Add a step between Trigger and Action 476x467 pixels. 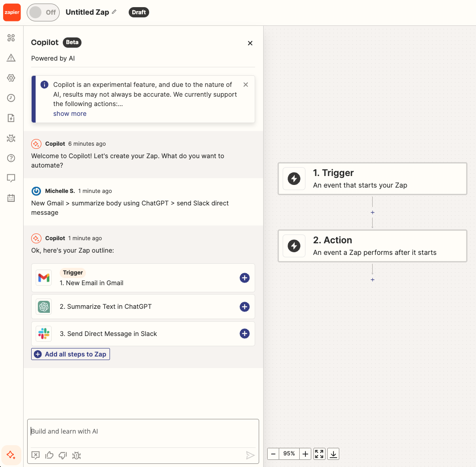point(373,213)
